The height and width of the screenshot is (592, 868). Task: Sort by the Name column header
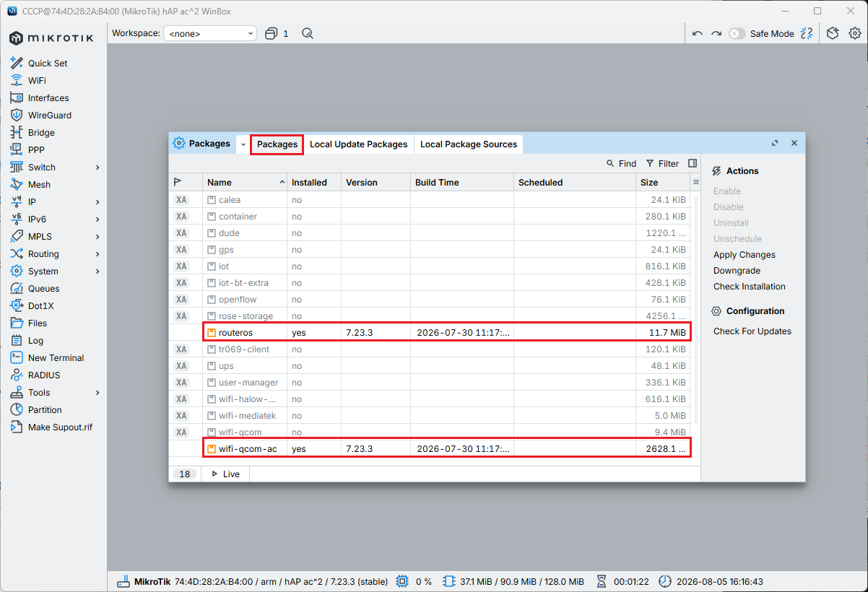[x=245, y=183]
